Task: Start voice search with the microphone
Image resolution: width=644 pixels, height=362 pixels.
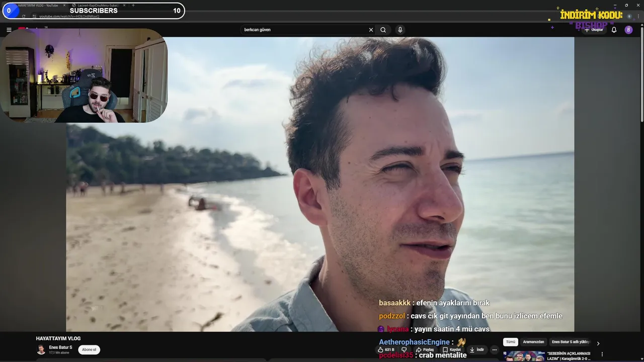Action: (x=400, y=30)
